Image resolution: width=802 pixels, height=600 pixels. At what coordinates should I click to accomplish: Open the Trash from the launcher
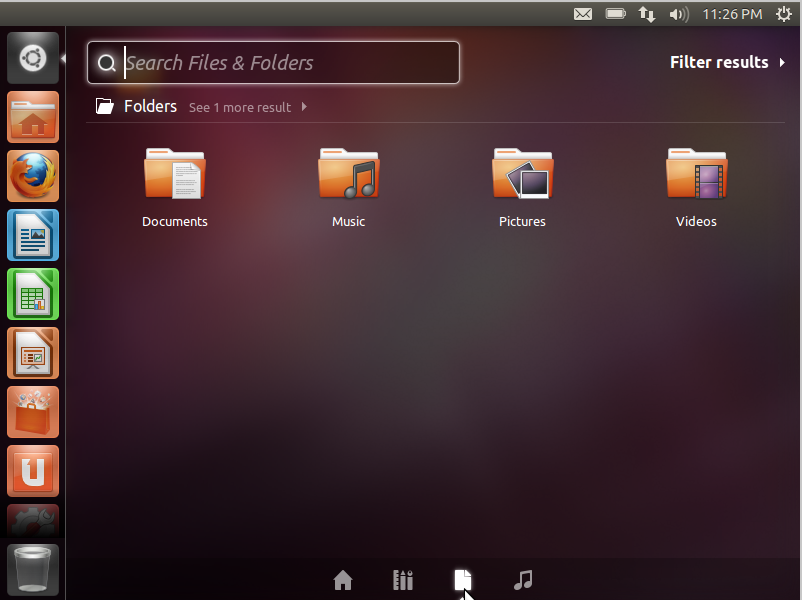pos(33,568)
